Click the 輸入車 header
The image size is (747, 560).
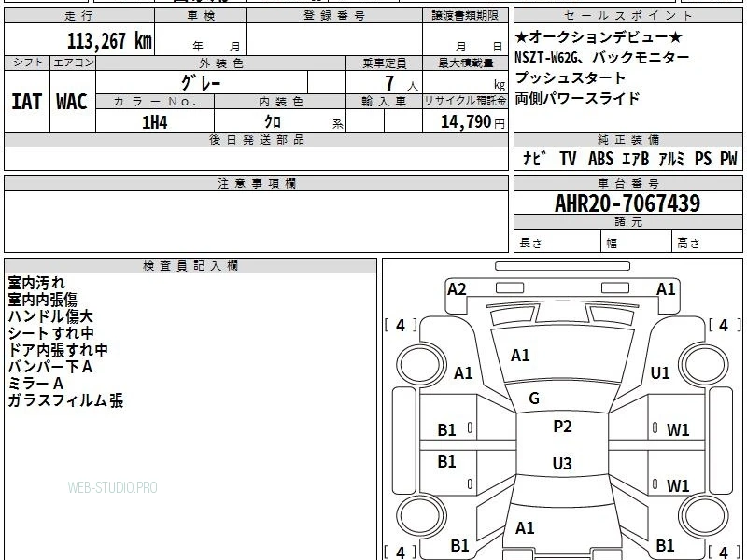tap(385, 102)
